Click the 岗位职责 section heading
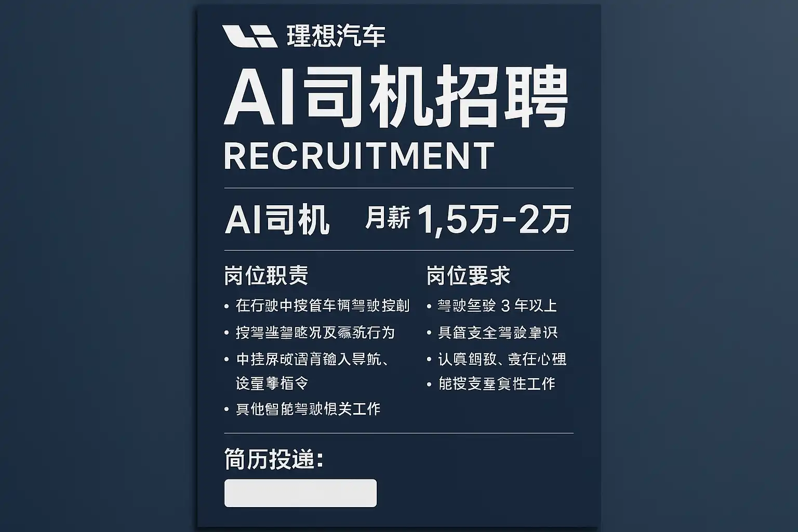The width and height of the screenshot is (798, 532). click(x=266, y=275)
